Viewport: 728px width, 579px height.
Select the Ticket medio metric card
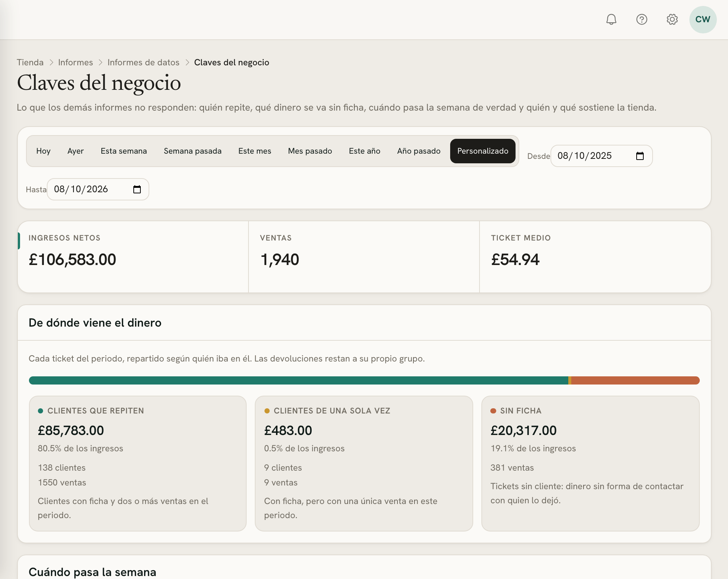click(x=595, y=257)
